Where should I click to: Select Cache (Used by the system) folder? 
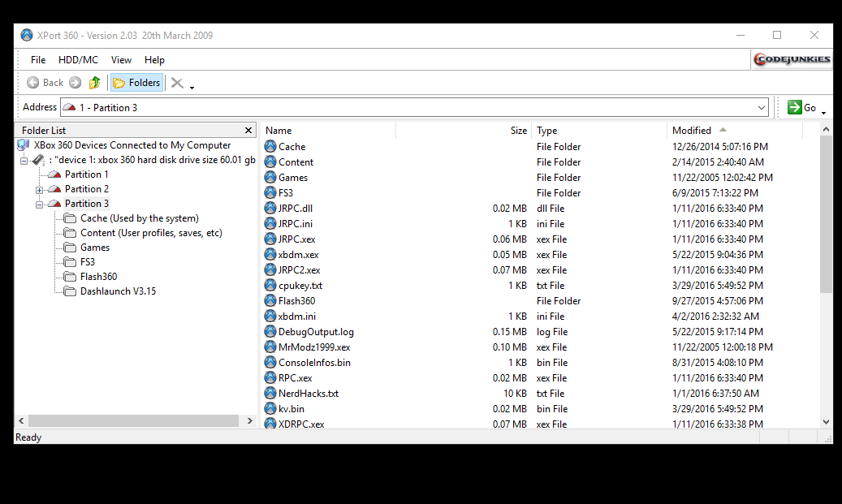coord(139,218)
